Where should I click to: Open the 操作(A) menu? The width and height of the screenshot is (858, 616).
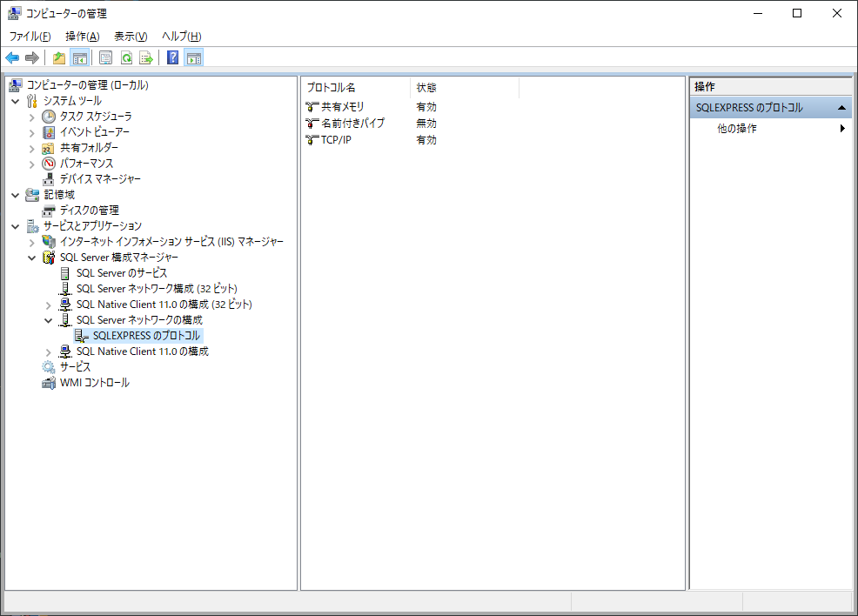pos(83,36)
